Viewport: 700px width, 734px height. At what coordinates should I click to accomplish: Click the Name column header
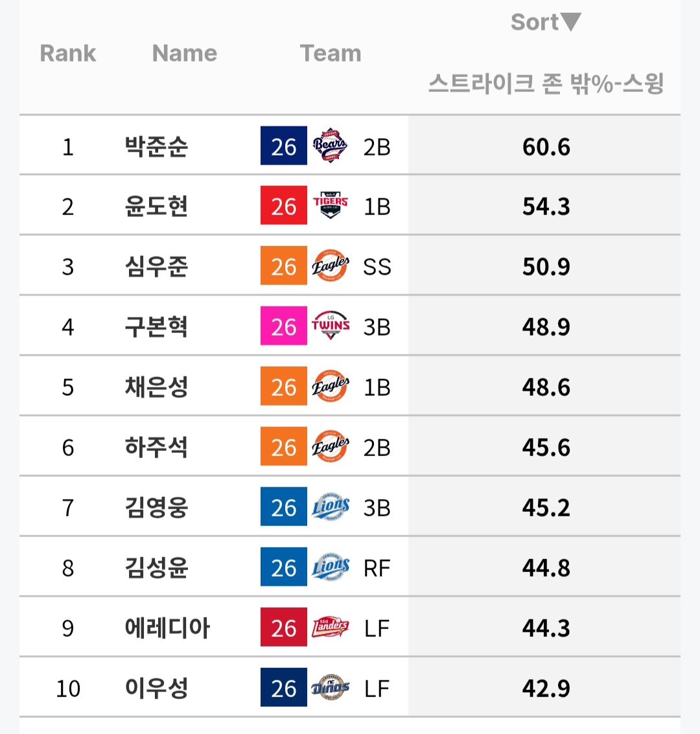pyautogui.click(x=184, y=53)
